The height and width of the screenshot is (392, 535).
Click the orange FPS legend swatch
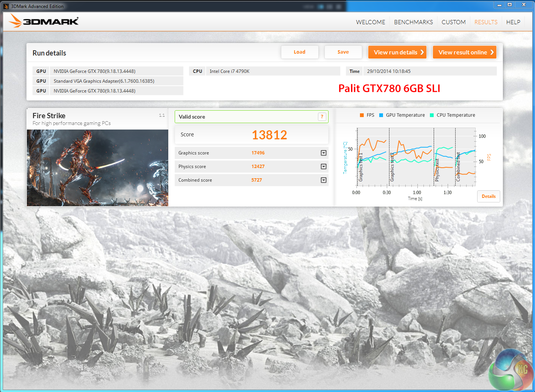(x=362, y=115)
